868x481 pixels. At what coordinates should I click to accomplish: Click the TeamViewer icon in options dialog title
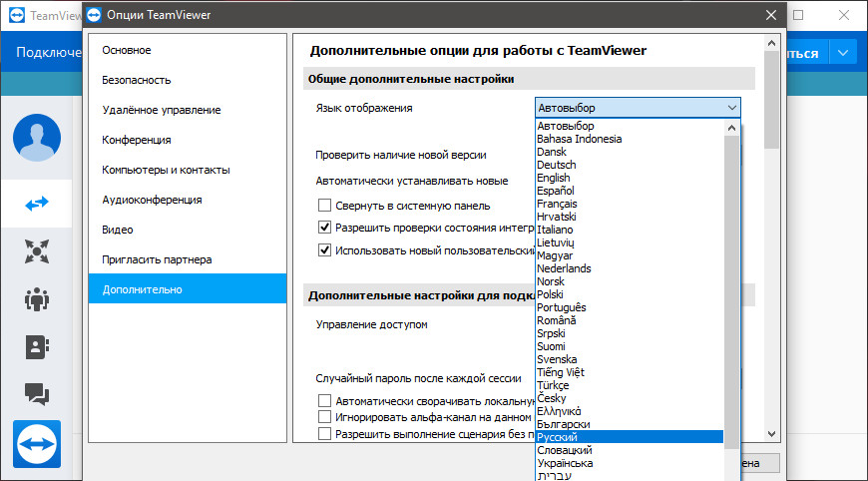click(x=94, y=15)
